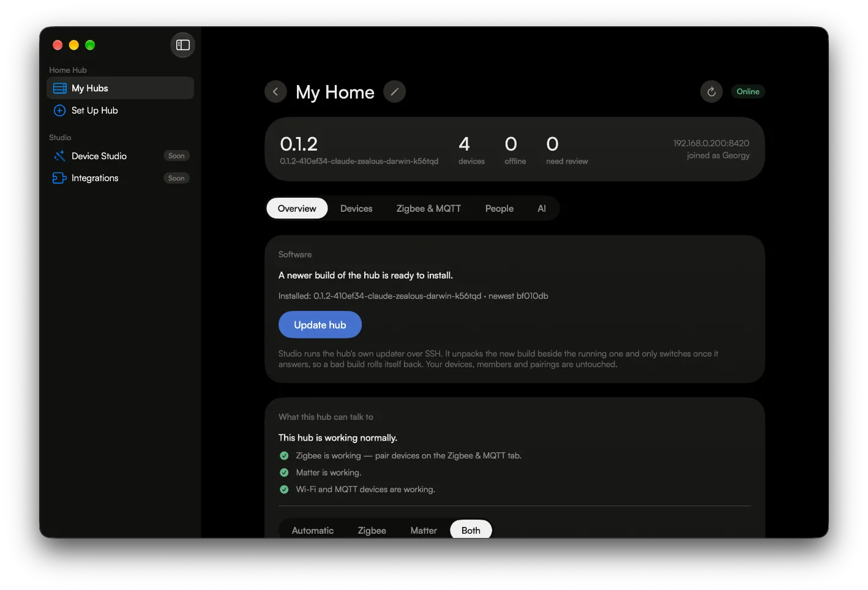Click the My Hubs server icon
868x590 pixels.
click(60, 88)
